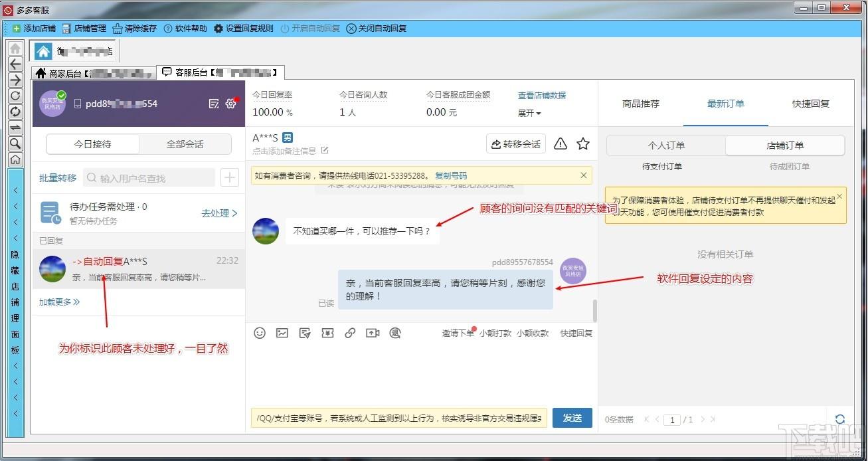Open 软件帮助 help
The height and width of the screenshot is (461, 868).
pyautogui.click(x=185, y=29)
